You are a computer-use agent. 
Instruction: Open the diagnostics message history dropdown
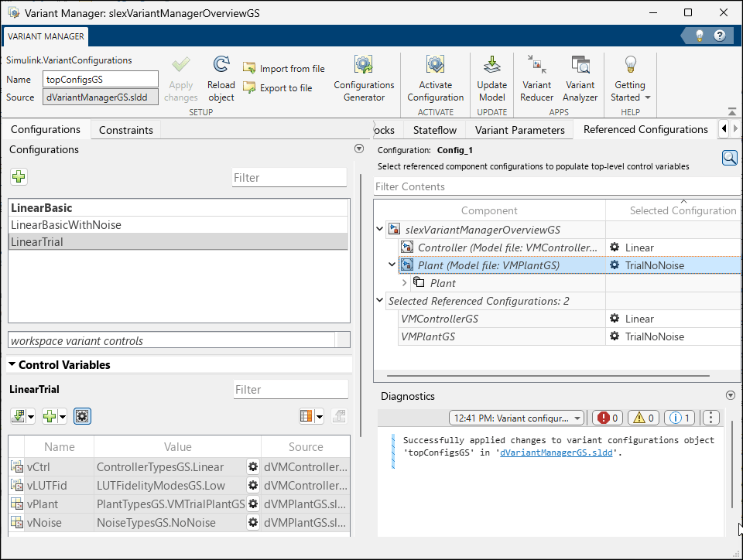coord(516,418)
